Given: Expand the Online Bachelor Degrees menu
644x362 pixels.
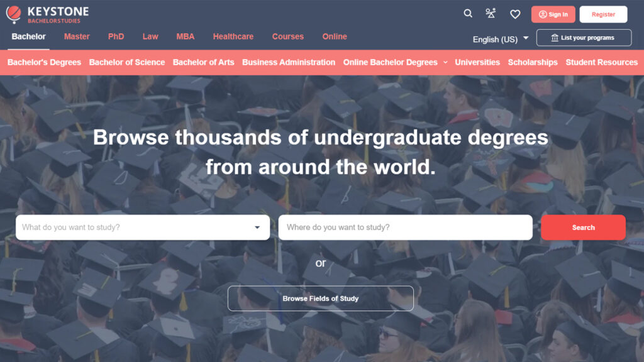Looking at the screenshot, I should [395, 62].
